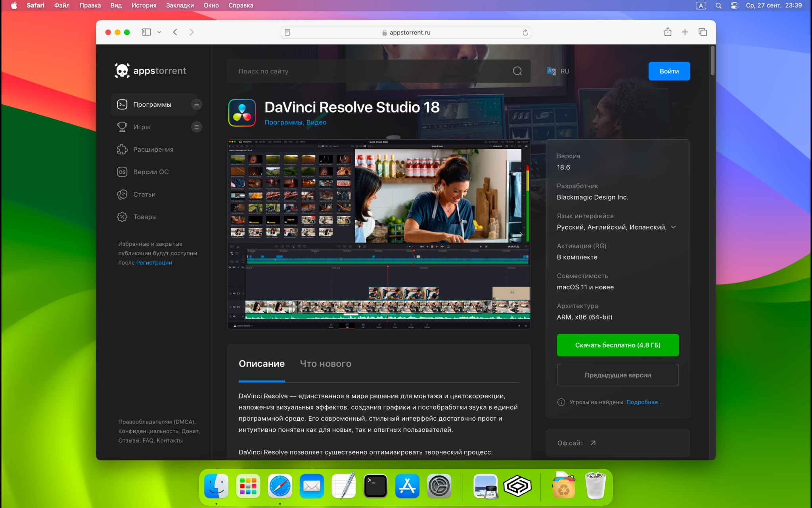This screenshot has height=508, width=812.
Task: Open Контакты footer link
Action: tap(170, 441)
